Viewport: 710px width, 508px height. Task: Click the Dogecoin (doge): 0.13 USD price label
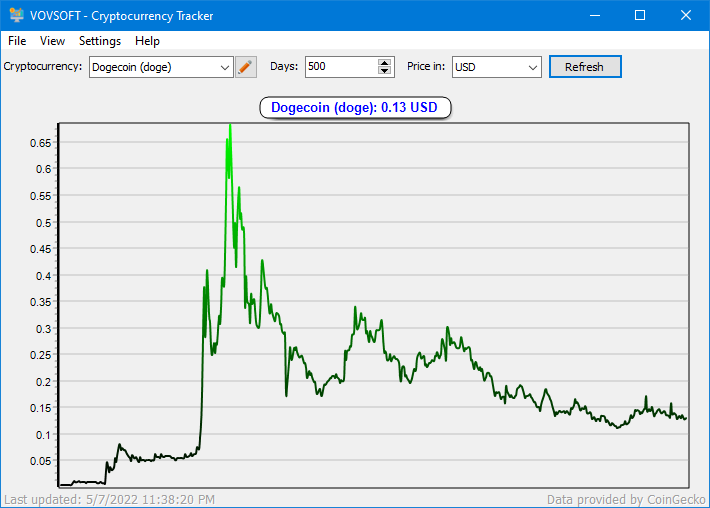pos(355,108)
